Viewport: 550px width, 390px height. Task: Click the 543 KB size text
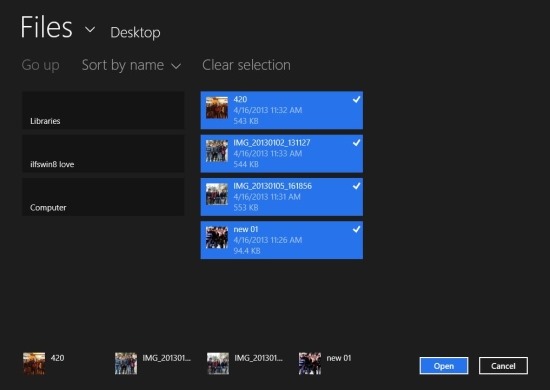click(x=246, y=121)
